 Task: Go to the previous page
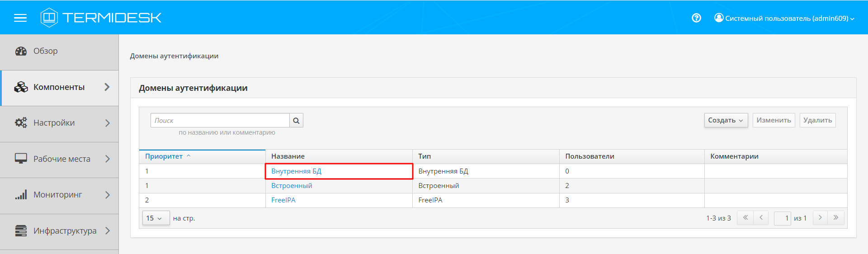click(761, 218)
